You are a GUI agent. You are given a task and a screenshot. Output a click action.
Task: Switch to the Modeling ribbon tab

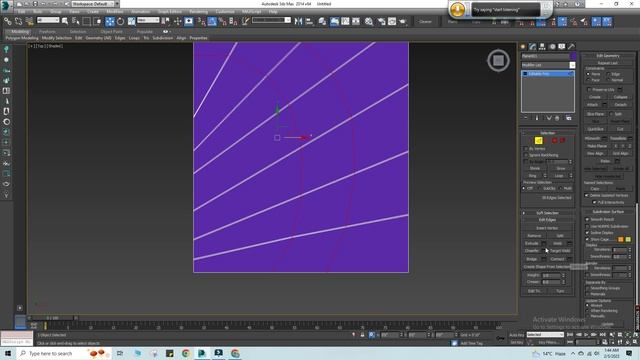point(20,31)
